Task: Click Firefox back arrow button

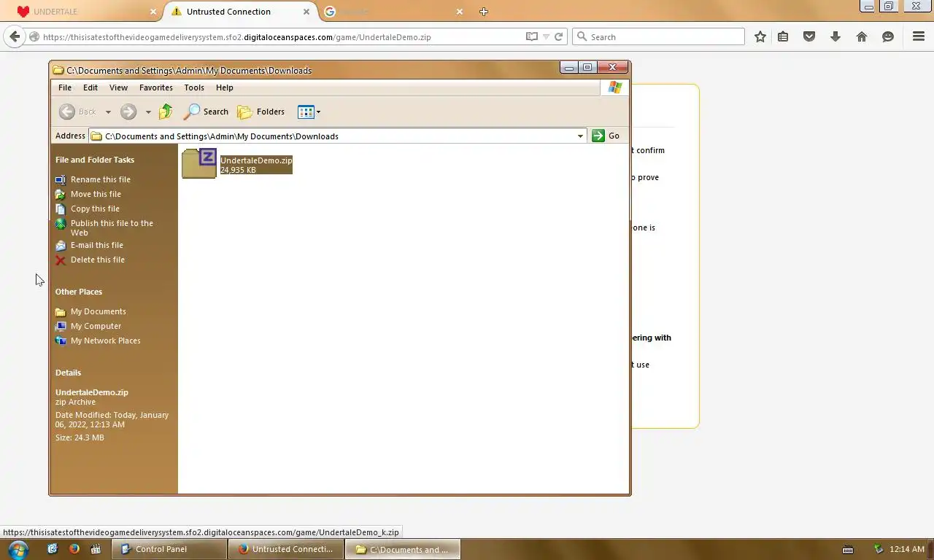Action: click(15, 36)
